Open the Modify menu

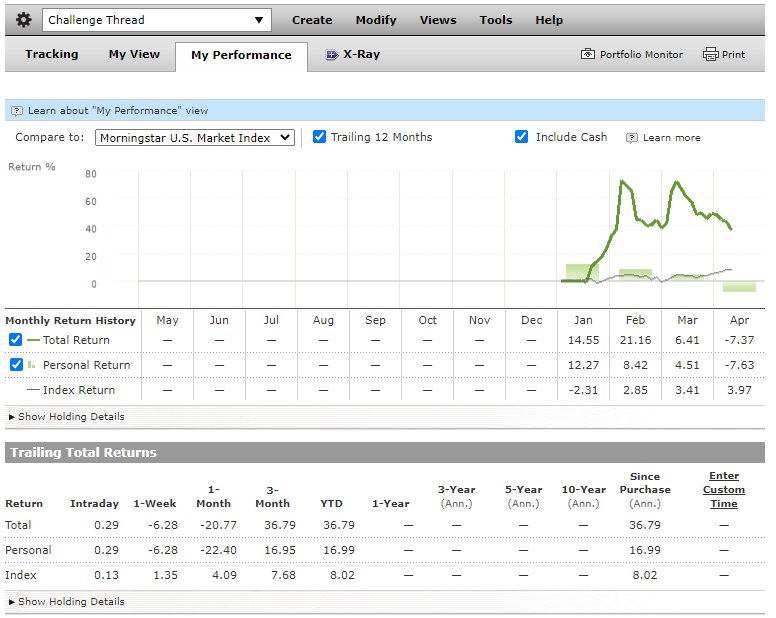click(x=376, y=20)
